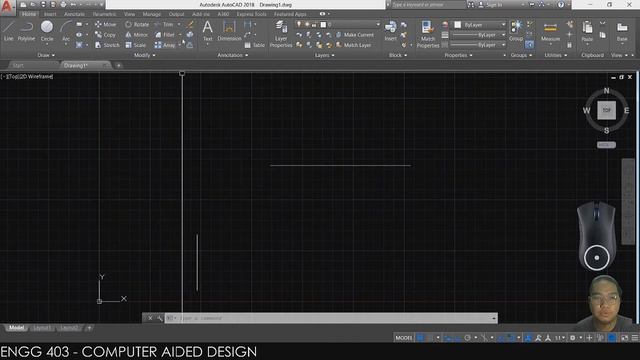The width and height of the screenshot is (640, 360).
Task: Click the Model layout tab
Action: [x=16, y=328]
